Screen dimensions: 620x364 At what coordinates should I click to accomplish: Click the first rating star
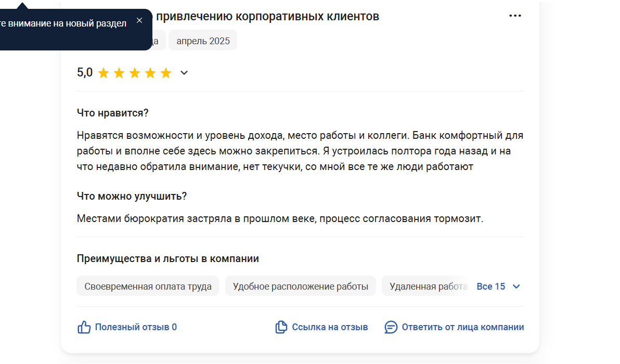click(x=104, y=73)
